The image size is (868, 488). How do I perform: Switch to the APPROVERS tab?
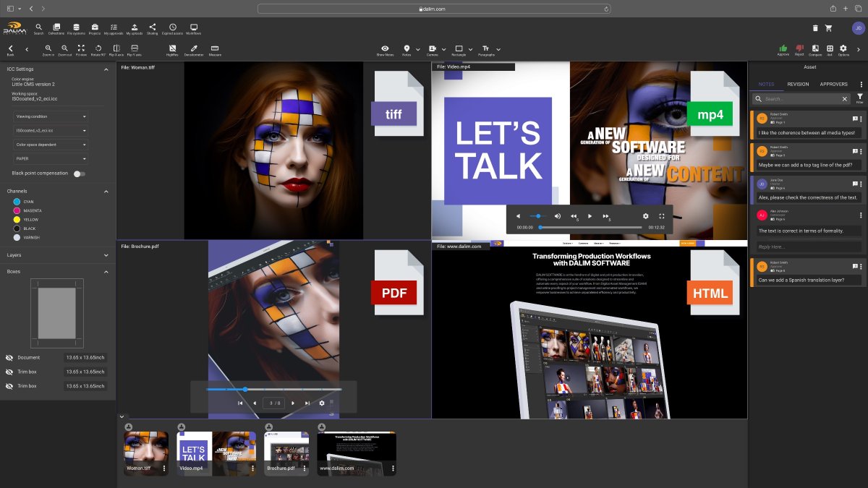833,84
